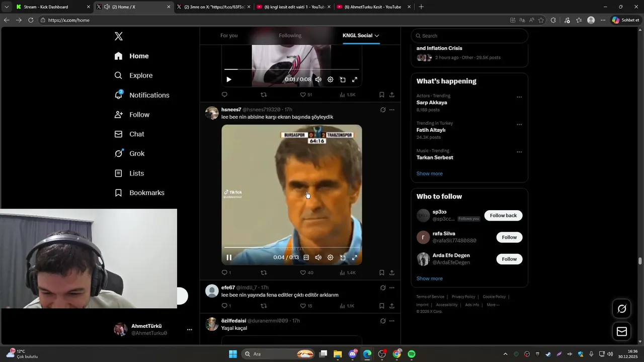Expand footer More links
Image resolution: width=644 pixels, height=362 pixels.
(493, 305)
